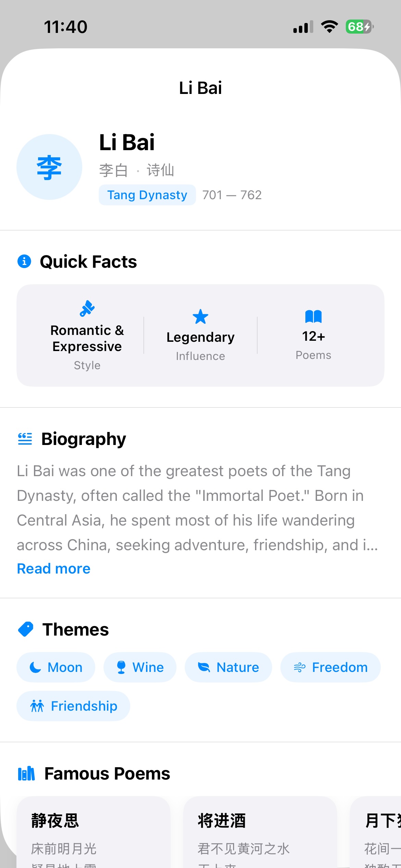Click the info icon beside Quick Facts
The height and width of the screenshot is (868, 401).
click(24, 261)
